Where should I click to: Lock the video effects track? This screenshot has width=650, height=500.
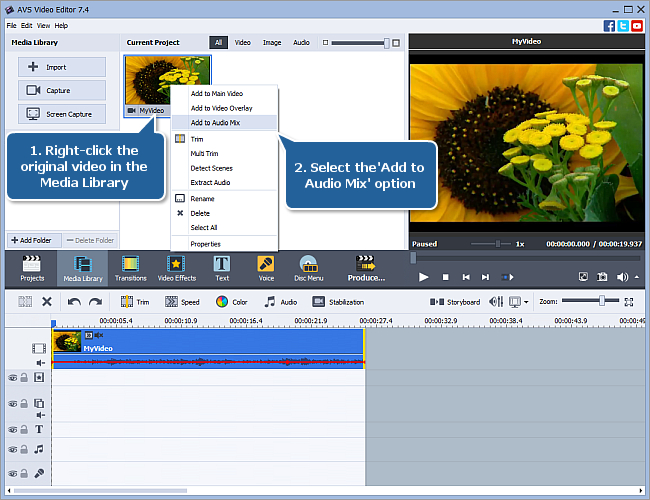click(24, 378)
